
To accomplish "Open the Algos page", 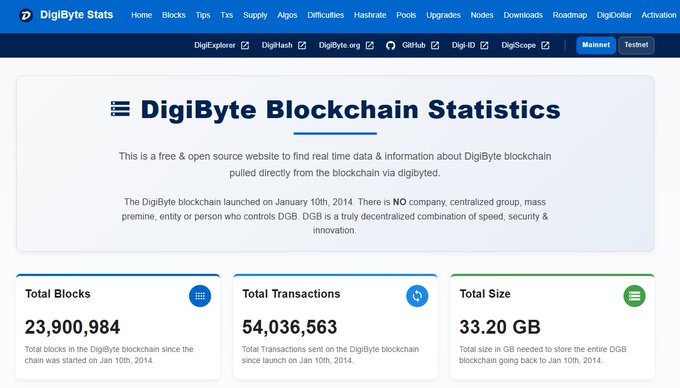I will click(x=287, y=15).
